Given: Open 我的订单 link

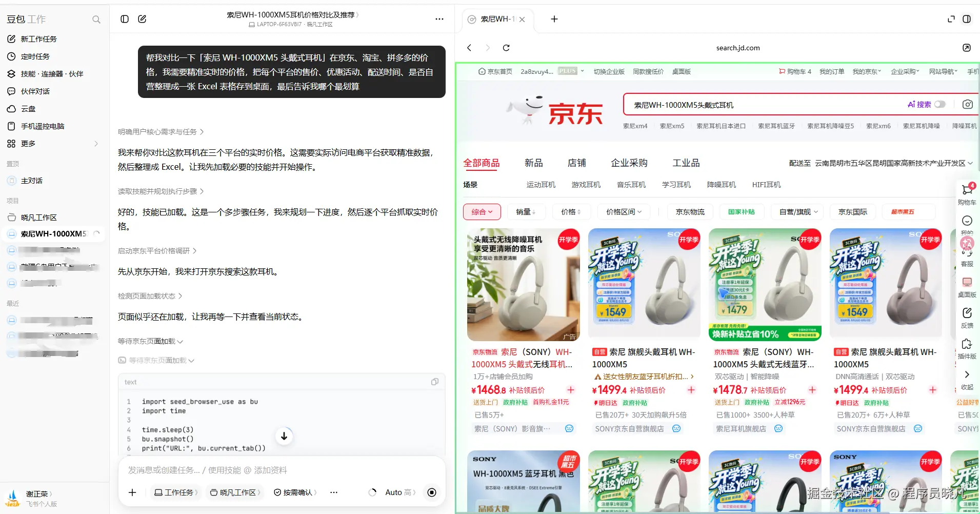Looking at the screenshot, I should coord(832,71).
